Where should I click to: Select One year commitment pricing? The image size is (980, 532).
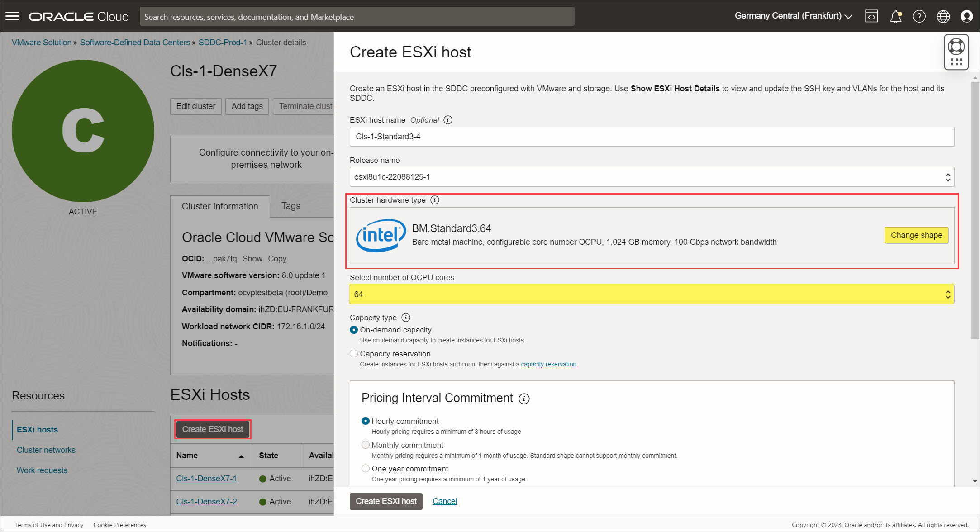pyautogui.click(x=366, y=468)
